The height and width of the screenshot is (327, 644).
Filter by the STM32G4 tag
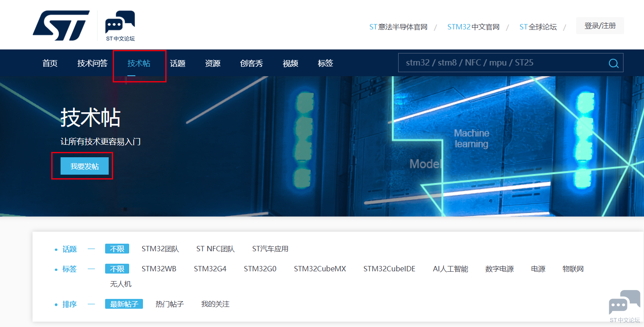(x=210, y=269)
